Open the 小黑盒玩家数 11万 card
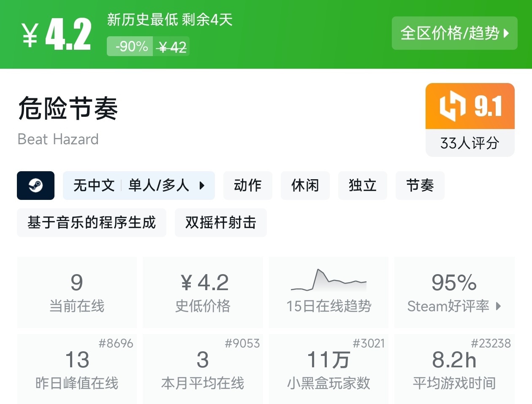The height and width of the screenshot is (404, 532). click(x=328, y=369)
